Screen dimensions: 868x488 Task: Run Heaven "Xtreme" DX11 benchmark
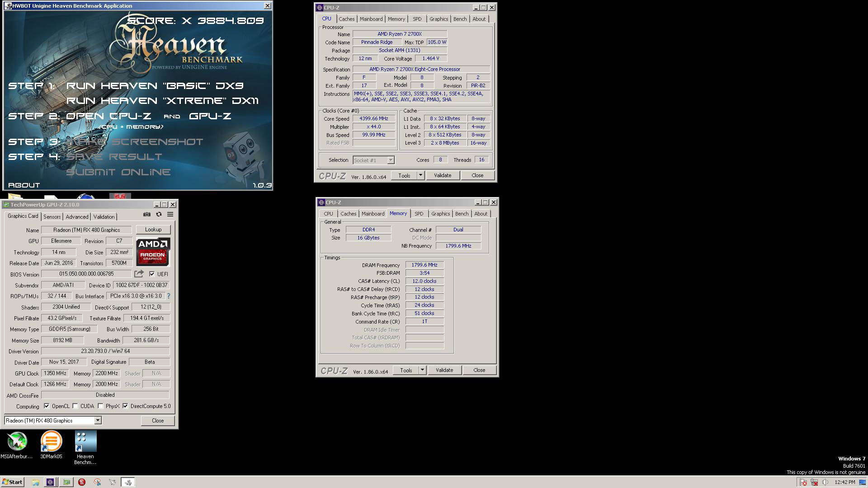[162, 100]
